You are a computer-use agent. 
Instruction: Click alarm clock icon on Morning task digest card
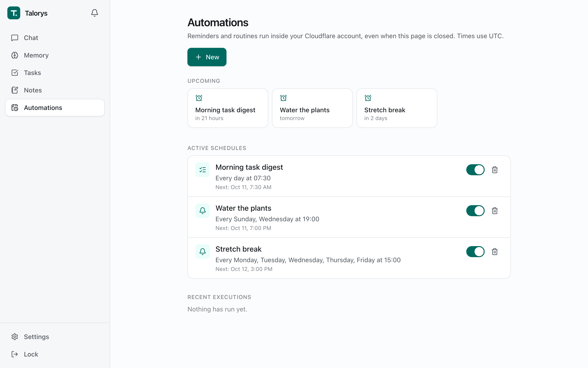pyautogui.click(x=199, y=98)
